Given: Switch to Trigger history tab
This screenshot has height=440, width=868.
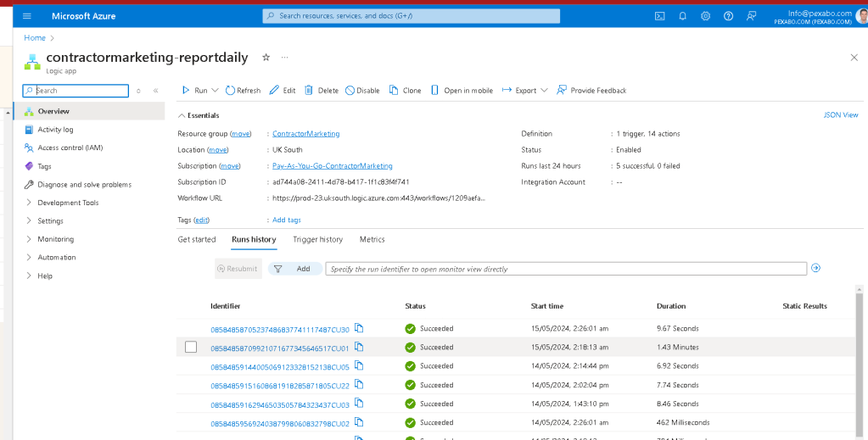Looking at the screenshot, I should click(x=317, y=240).
